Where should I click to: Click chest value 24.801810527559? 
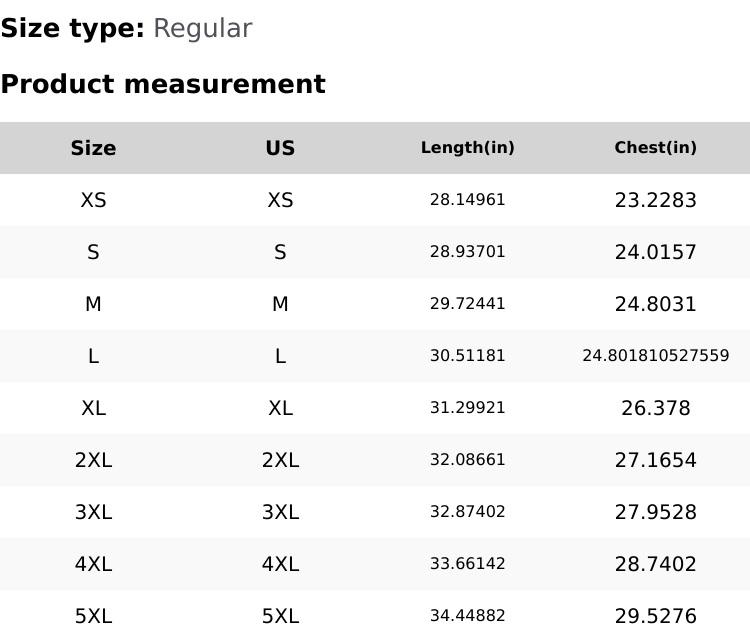(655, 356)
